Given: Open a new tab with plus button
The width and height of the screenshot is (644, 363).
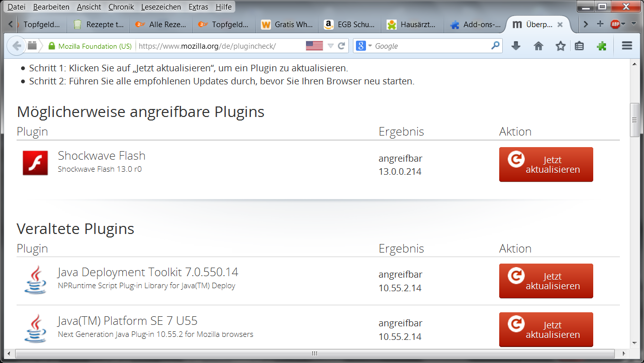Looking at the screenshot, I should [x=600, y=24].
